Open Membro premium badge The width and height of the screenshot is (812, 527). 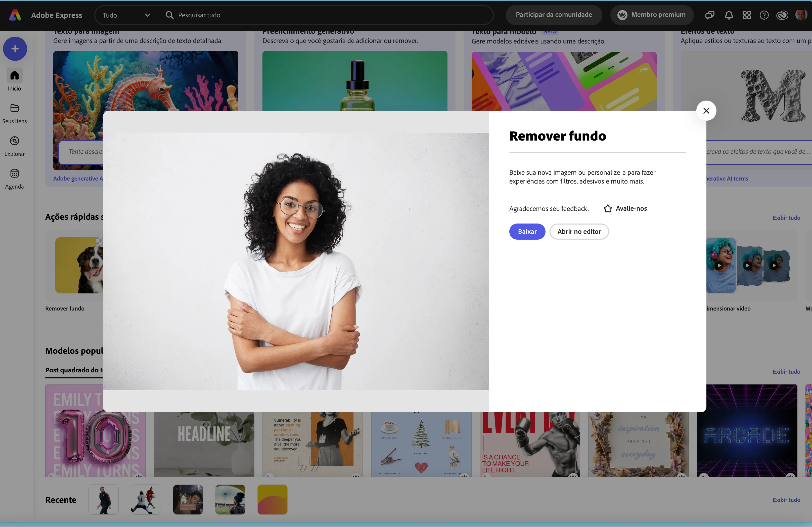pyautogui.click(x=652, y=15)
